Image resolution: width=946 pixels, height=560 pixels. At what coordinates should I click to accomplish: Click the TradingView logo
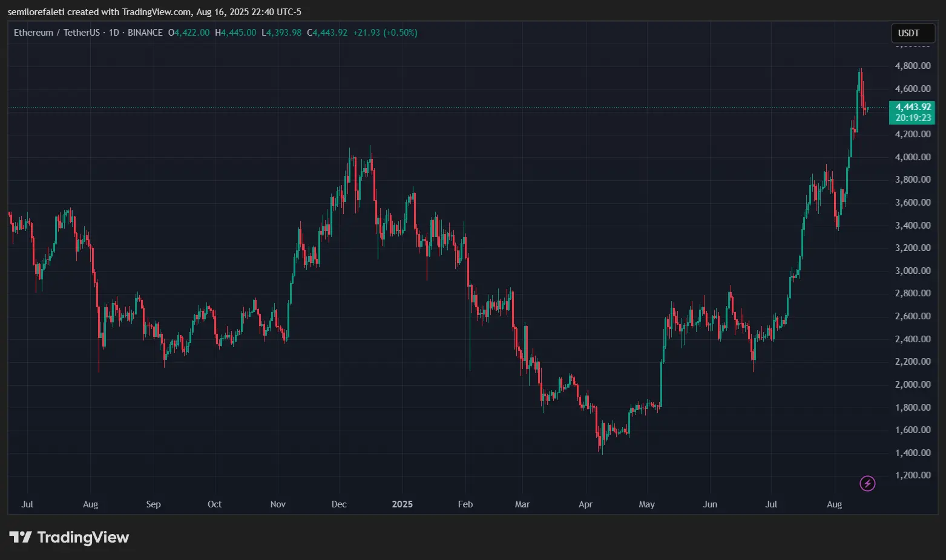pyautogui.click(x=70, y=537)
